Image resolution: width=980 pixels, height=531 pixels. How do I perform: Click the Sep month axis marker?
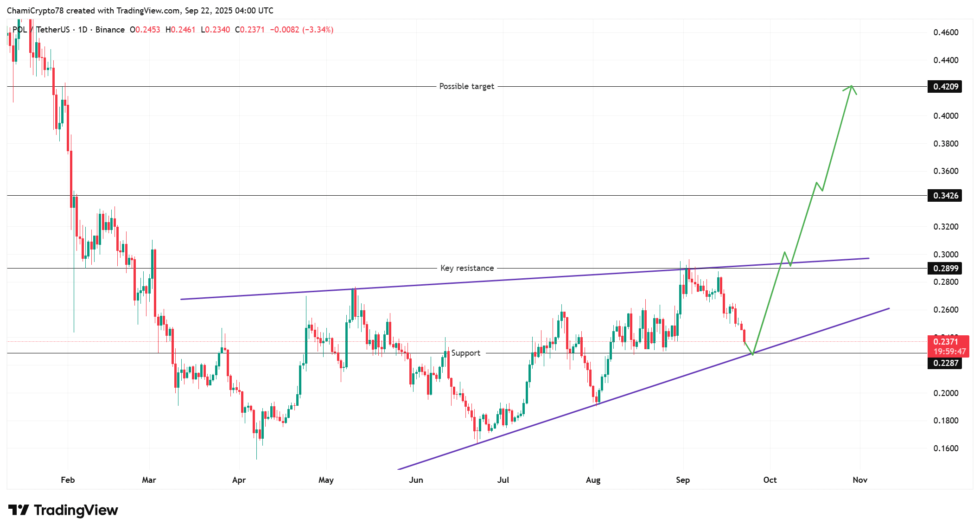pyautogui.click(x=682, y=480)
